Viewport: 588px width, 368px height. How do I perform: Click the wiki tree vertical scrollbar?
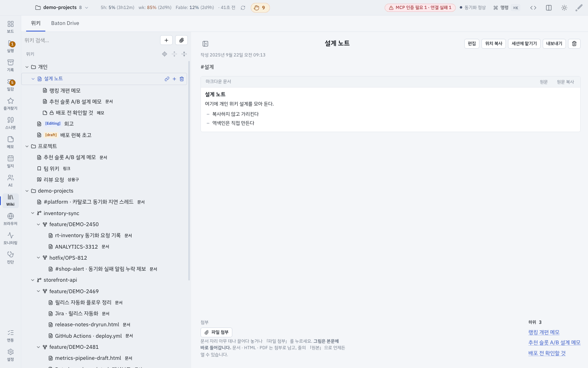click(189, 171)
